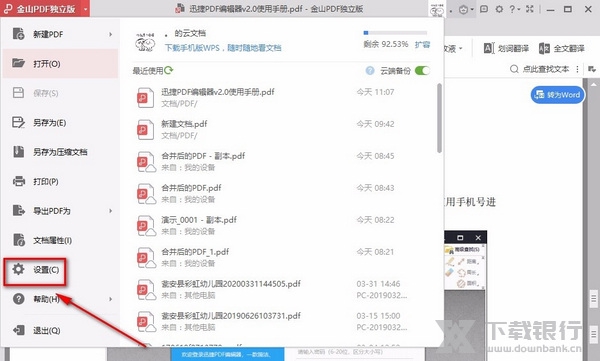The height and width of the screenshot is (361, 600).
Task: Open 文档属性(I) menu entry
Action: 60,240
